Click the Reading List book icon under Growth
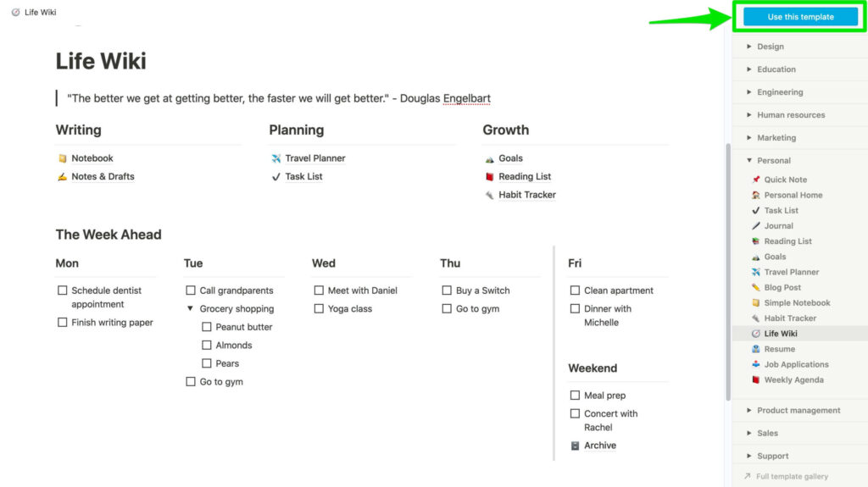This screenshot has height=487, width=868. pyautogui.click(x=489, y=176)
